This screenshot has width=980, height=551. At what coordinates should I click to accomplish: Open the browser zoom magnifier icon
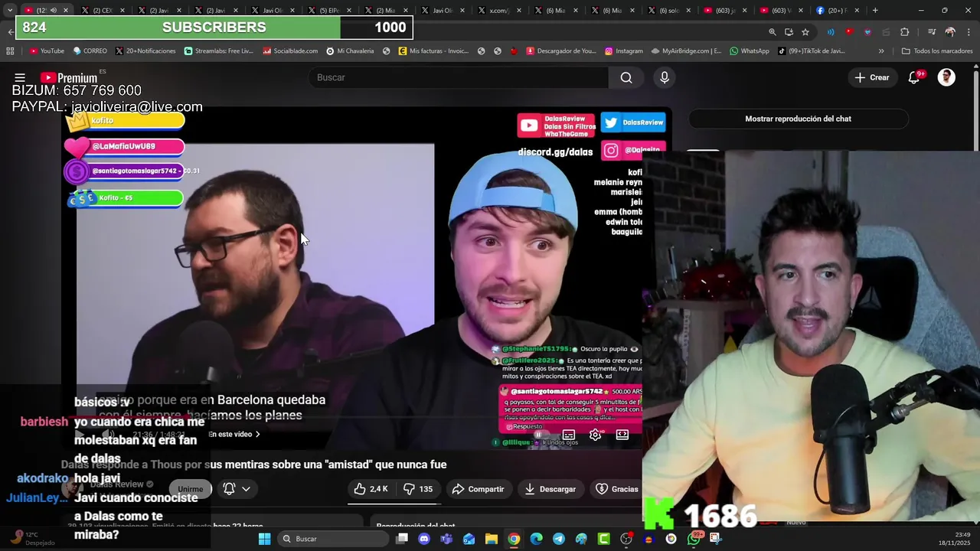[x=772, y=32]
